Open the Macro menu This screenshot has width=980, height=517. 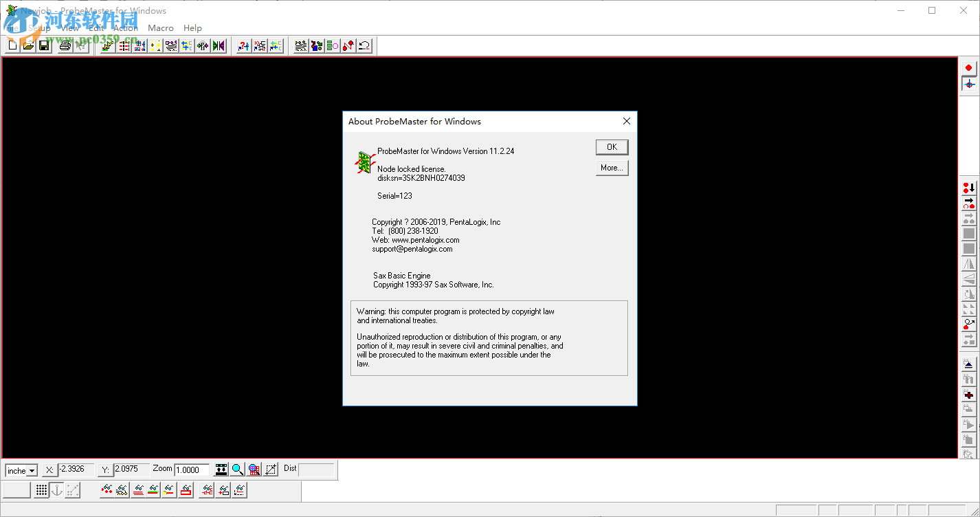[160, 28]
